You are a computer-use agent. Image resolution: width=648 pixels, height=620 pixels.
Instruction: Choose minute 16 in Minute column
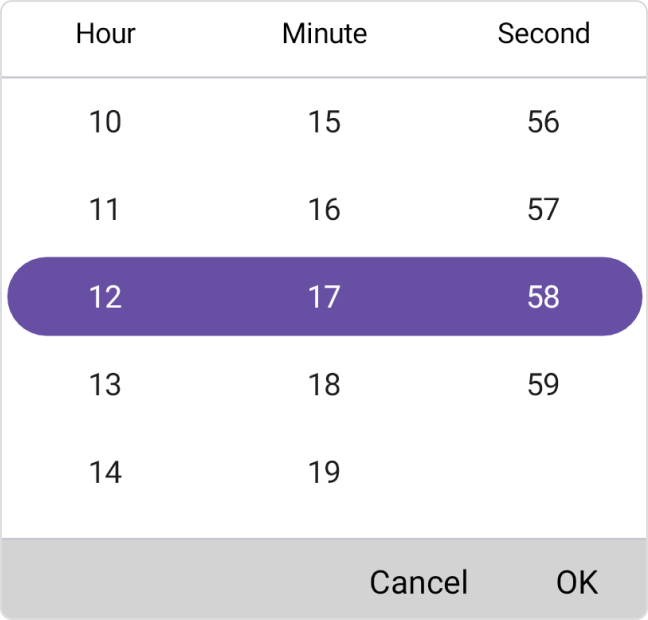tap(324, 210)
